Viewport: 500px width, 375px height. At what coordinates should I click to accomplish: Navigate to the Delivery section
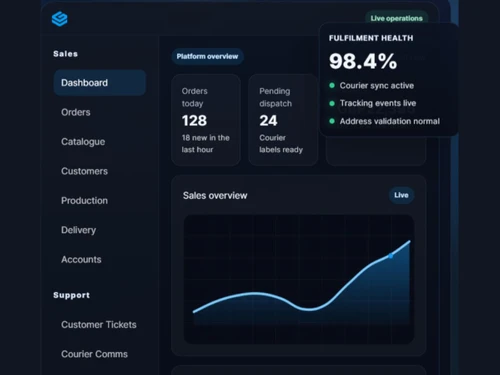[x=79, y=230]
